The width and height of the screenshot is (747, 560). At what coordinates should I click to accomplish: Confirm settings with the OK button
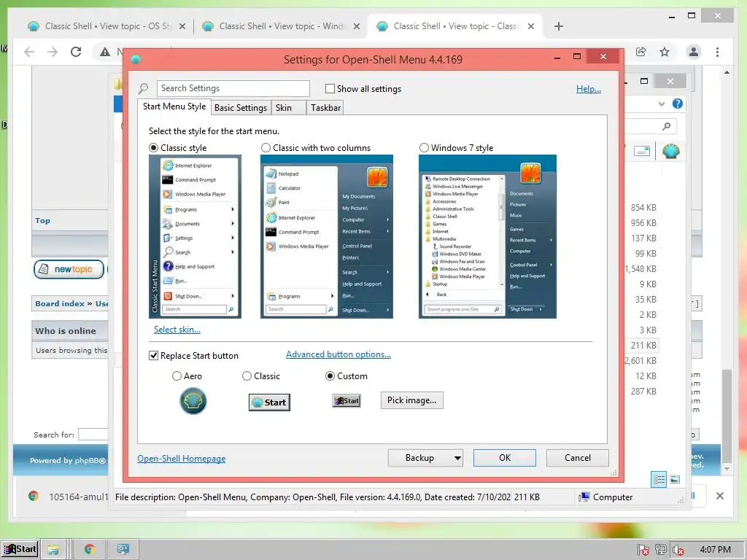pyautogui.click(x=505, y=458)
